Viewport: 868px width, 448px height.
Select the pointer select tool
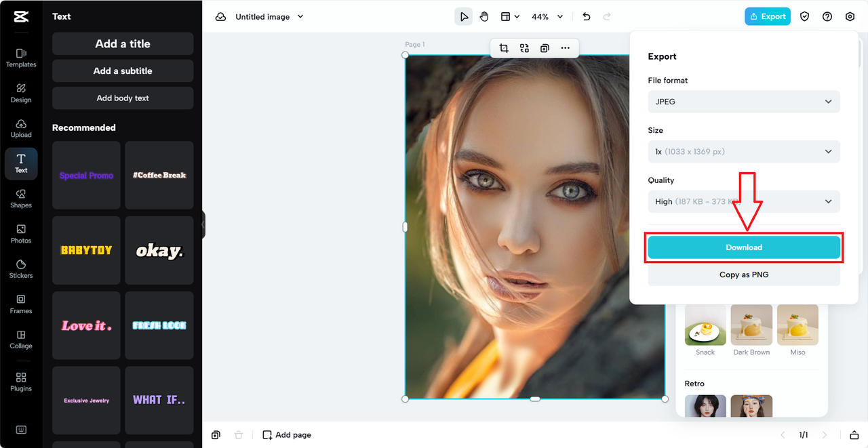(463, 17)
